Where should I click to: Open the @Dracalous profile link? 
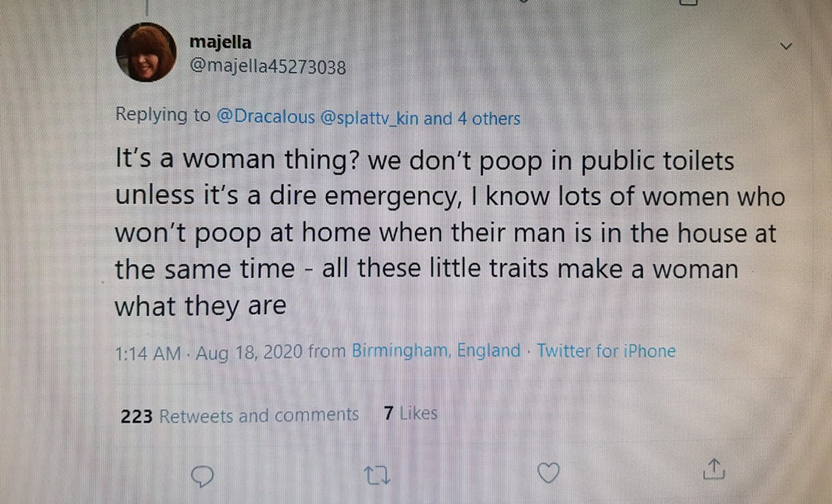click(265, 117)
